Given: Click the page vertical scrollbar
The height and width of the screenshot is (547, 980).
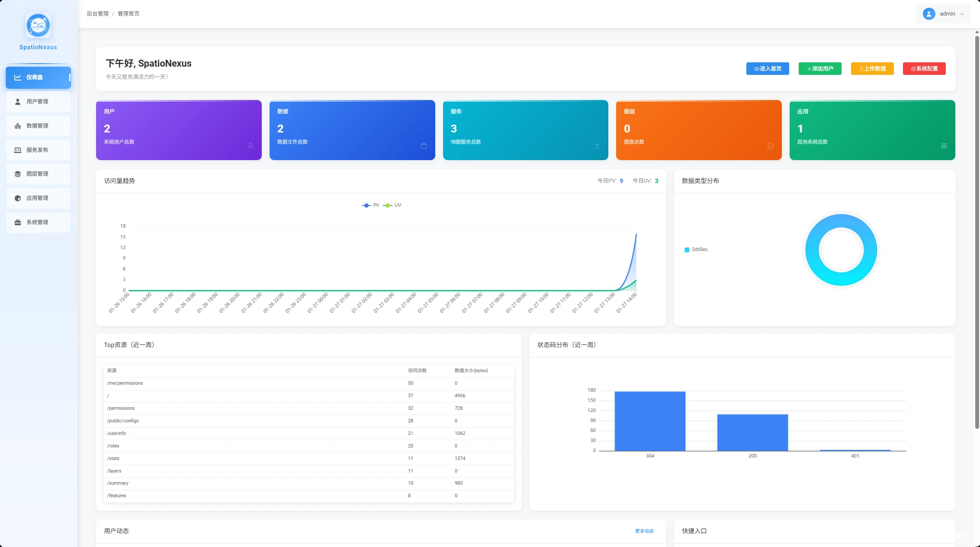Looking at the screenshot, I should [977, 232].
